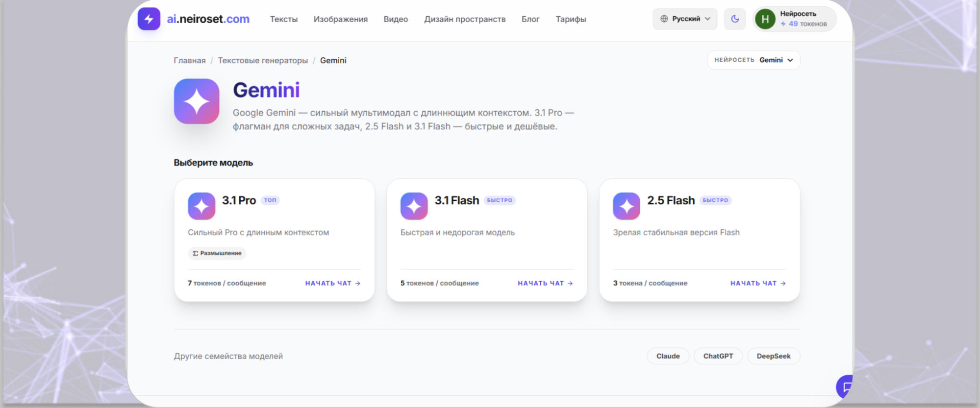Start chat with 3.1 Pro model
This screenshot has height=408, width=980.
coord(333,283)
